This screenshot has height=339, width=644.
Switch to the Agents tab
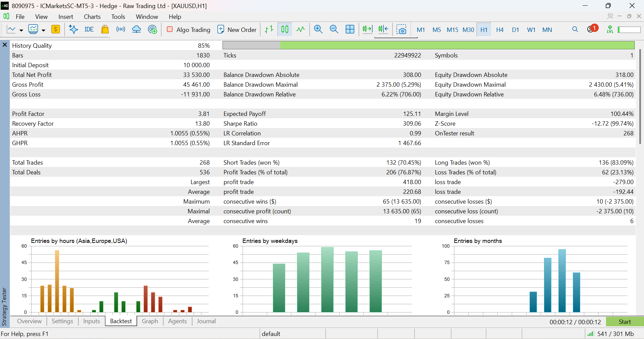[177, 321]
